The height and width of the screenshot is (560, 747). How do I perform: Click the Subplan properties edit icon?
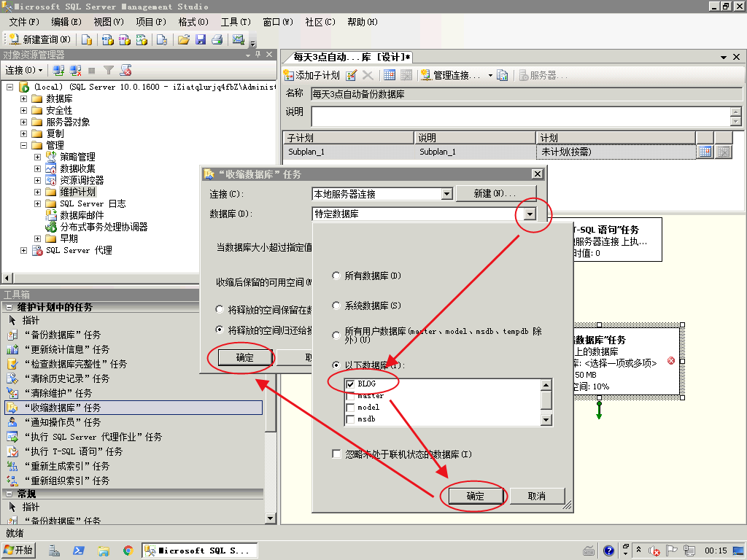(351, 75)
